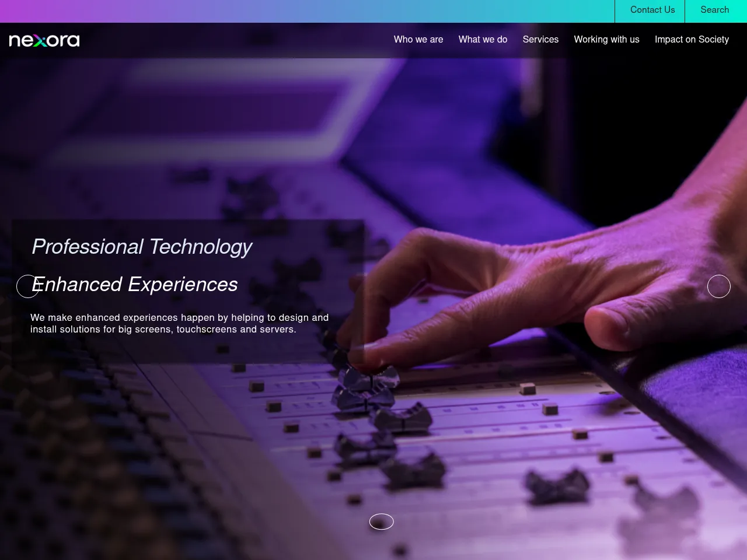This screenshot has height=560, width=747.
Task: Open the Services menu
Action: [540, 40]
